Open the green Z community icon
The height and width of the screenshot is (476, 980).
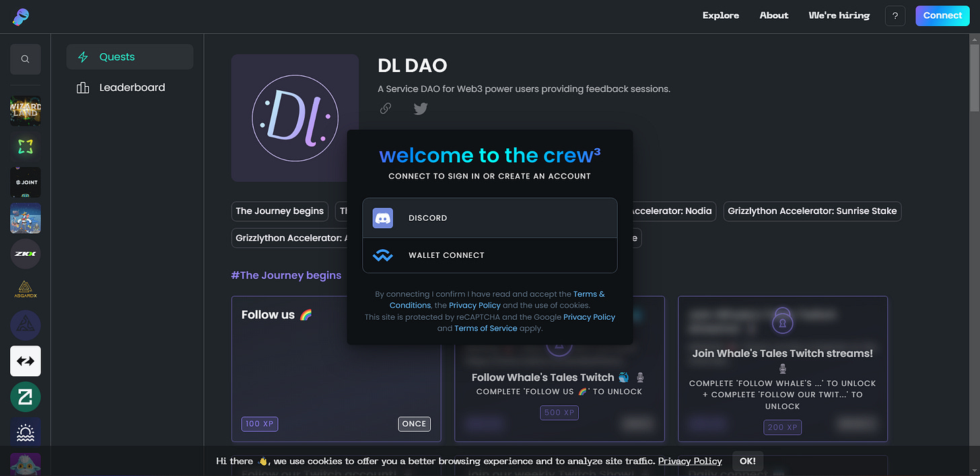pyautogui.click(x=26, y=397)
